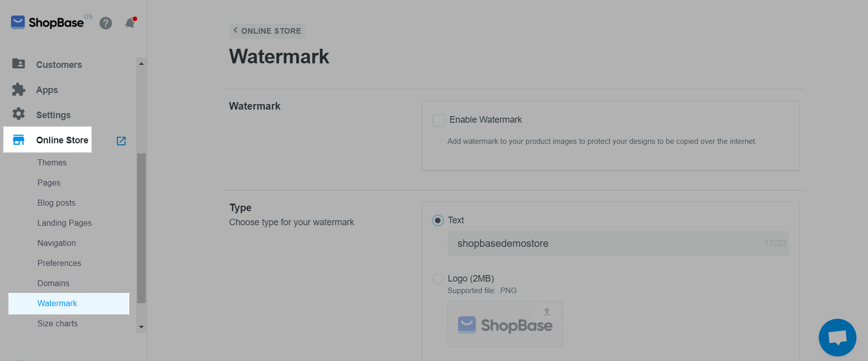Tick the Enable Watermark checkbox
Viewport: 868px width, 361px height.
[438, 120]
